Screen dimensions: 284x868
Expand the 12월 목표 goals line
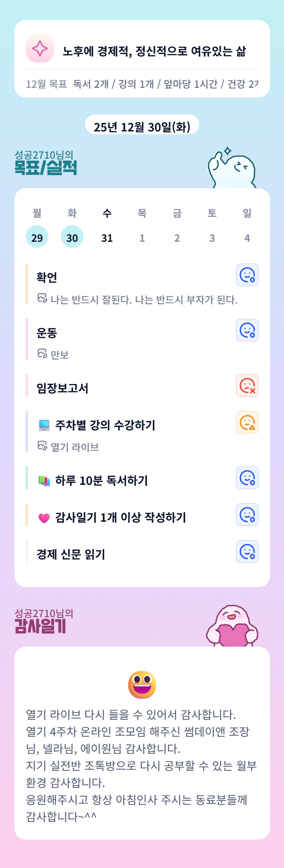click(142, 84)
